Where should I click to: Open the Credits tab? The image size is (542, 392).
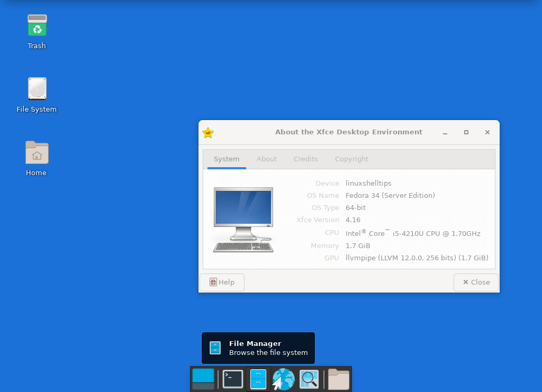tap(305, 159)
